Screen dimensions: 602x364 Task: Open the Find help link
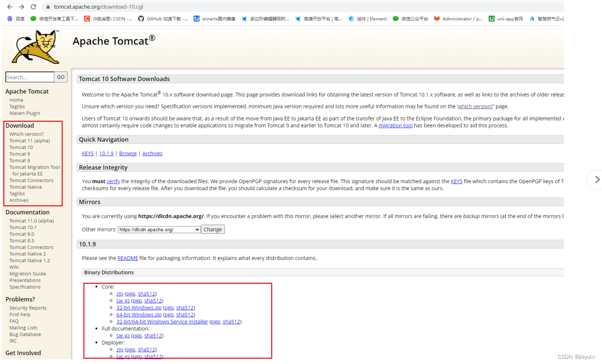[x=20, y=315]
